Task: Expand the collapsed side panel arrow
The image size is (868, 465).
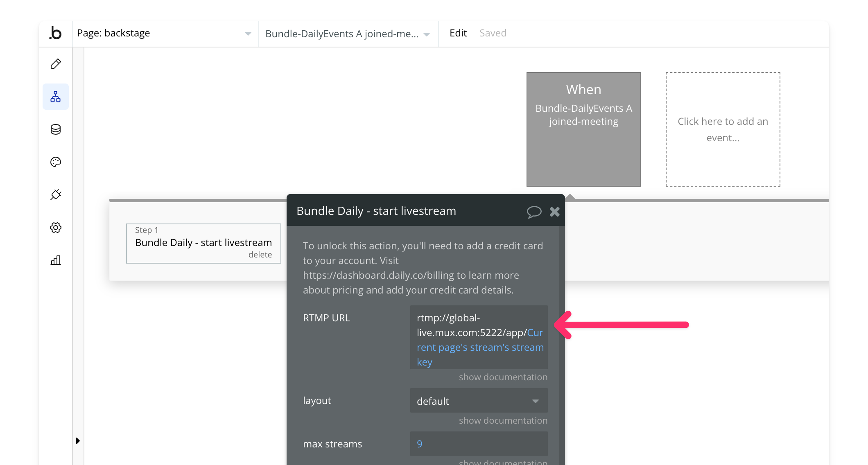Action: [x=78, y=441]
